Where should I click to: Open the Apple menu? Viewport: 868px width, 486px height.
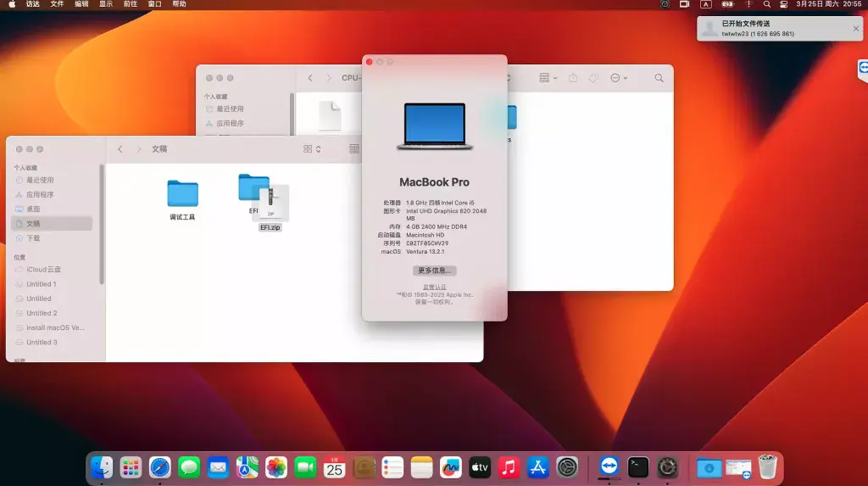(x=12, y=4)
